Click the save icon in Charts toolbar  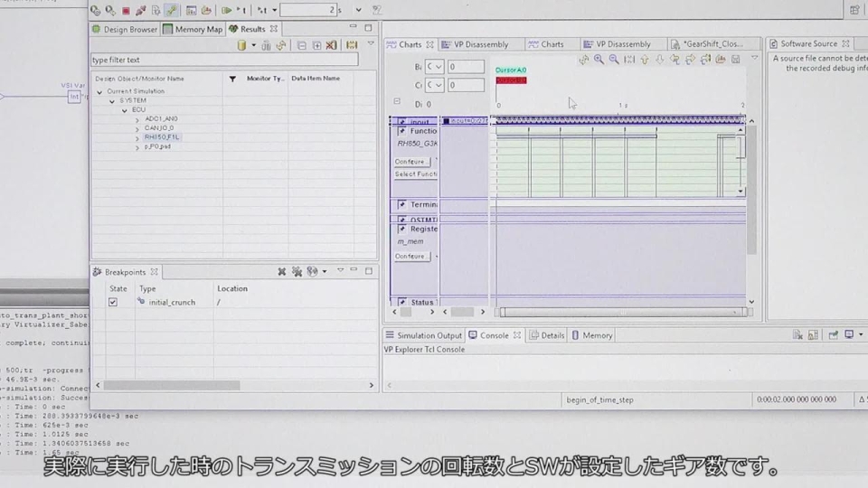pyautogui.click(x=736, y=60)
